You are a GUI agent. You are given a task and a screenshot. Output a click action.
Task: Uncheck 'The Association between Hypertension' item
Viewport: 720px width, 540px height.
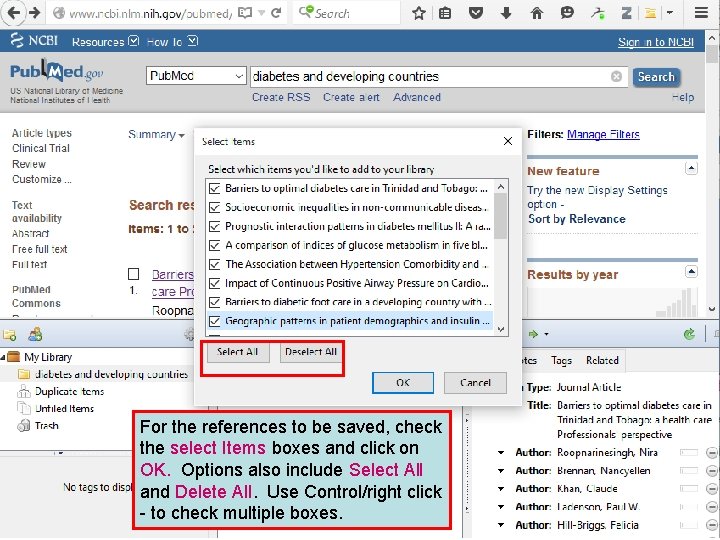[x=214, y=264]
